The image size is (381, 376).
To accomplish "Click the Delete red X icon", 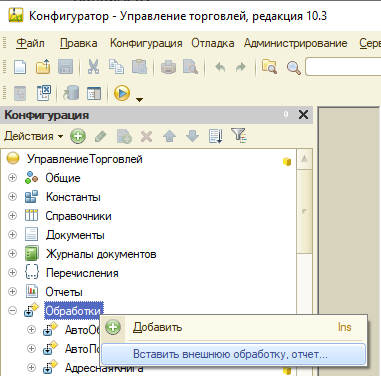I will coord(146,136).
